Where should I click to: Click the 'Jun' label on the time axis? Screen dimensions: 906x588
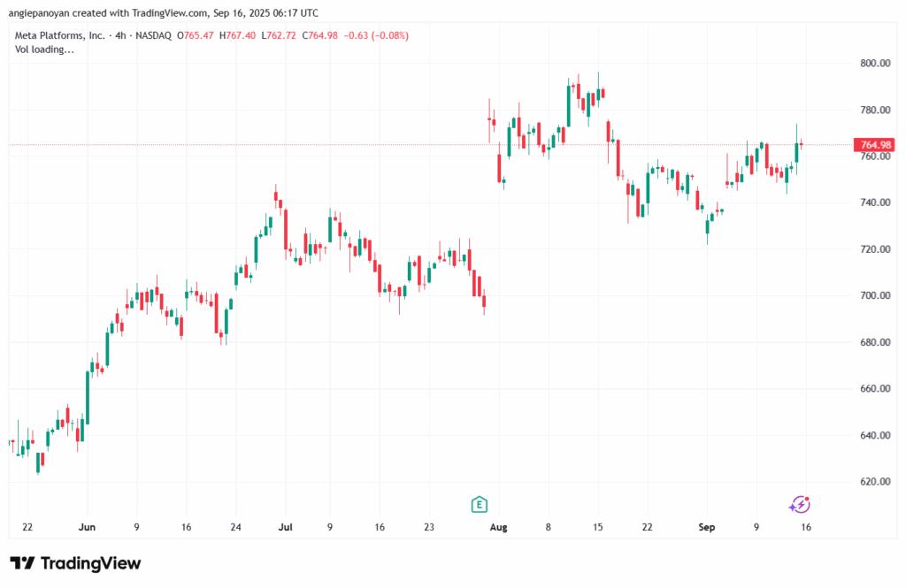click(87, 527)
